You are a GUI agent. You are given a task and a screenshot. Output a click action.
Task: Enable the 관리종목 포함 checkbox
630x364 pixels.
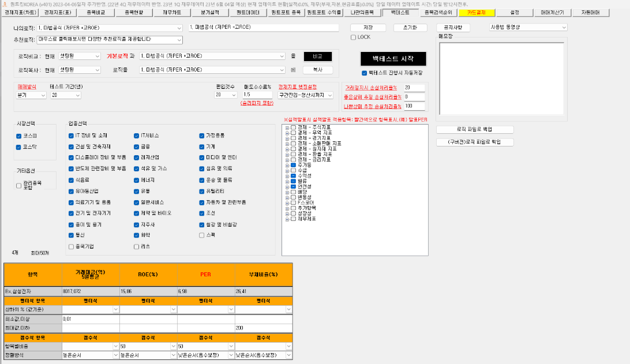tap(18, 186)
